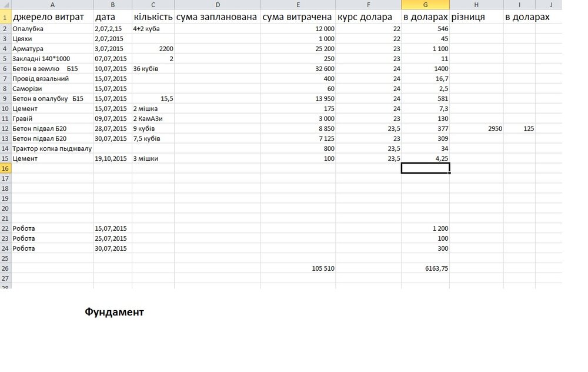Select column D header
The height and width of the screenshot is (372, 588).
(x=218, y=5)
